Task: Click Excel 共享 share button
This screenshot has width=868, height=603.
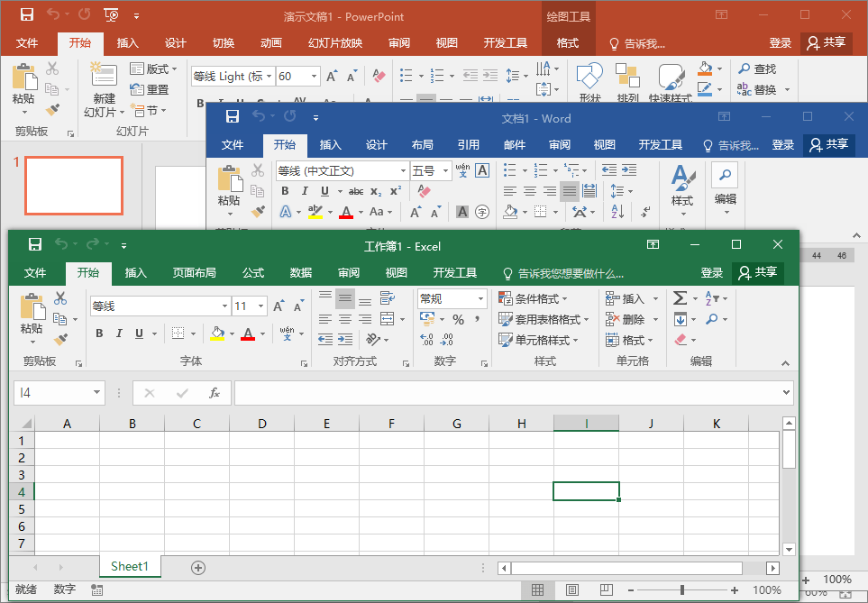Action: pos(758,273)
